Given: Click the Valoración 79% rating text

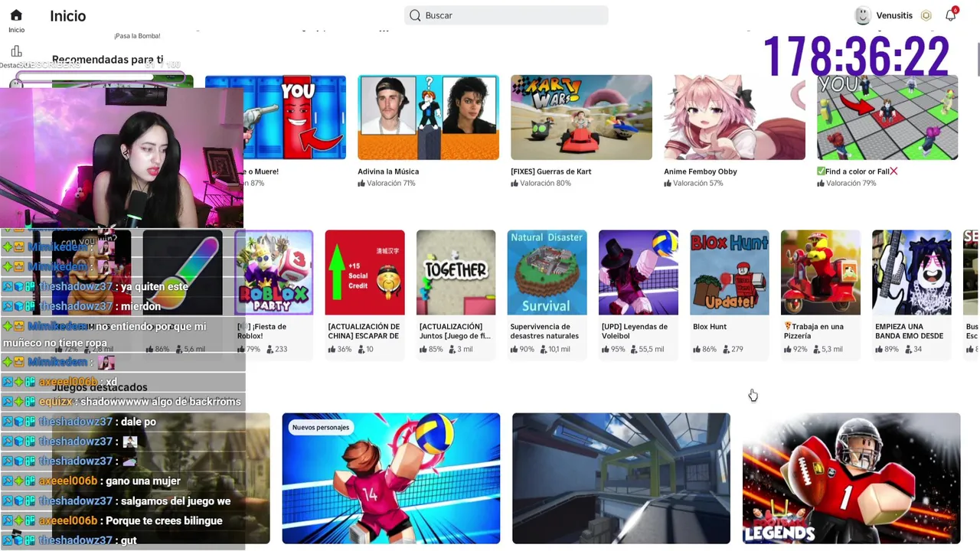Looking at the screenshot, I should tap(851, 184).
